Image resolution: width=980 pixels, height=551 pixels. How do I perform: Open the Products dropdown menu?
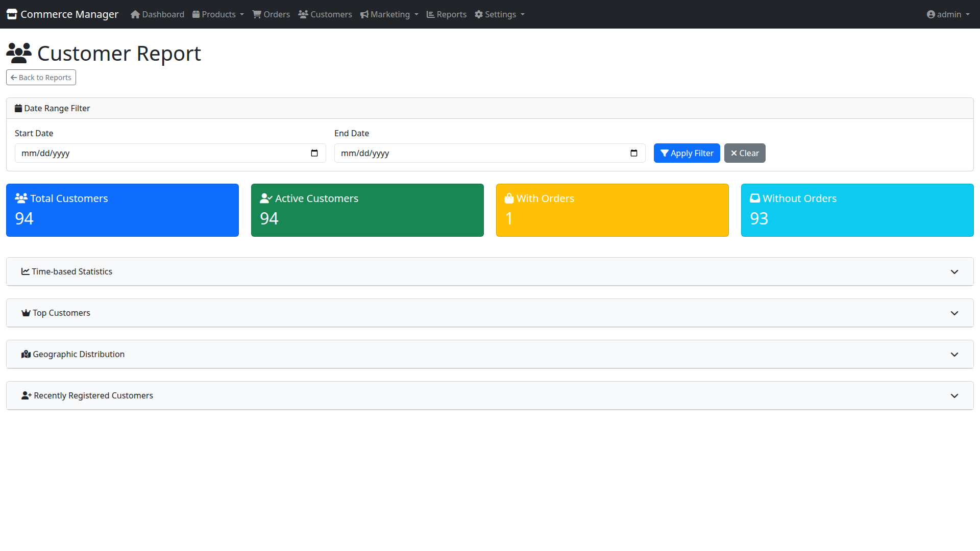[218, 15]
